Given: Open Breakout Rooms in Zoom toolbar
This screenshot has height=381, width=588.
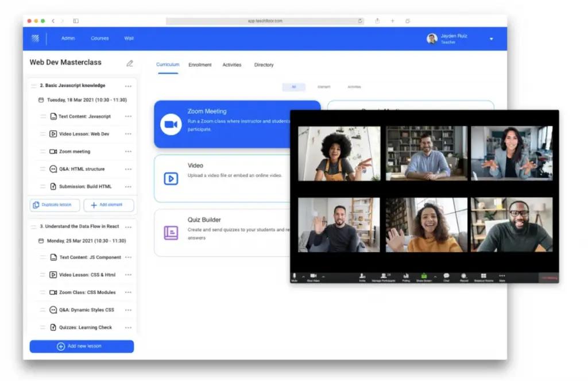Looking at the screenshot, I should click(x=483, y=278).
